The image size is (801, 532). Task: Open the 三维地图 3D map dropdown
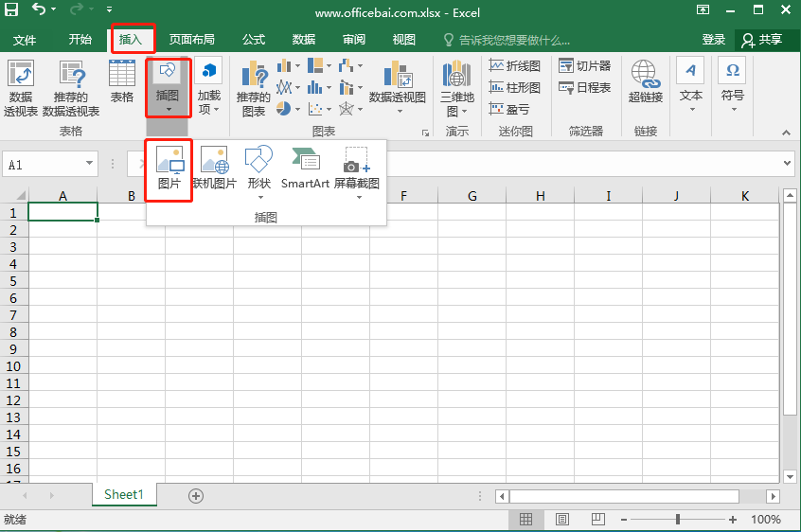[456, 88]
